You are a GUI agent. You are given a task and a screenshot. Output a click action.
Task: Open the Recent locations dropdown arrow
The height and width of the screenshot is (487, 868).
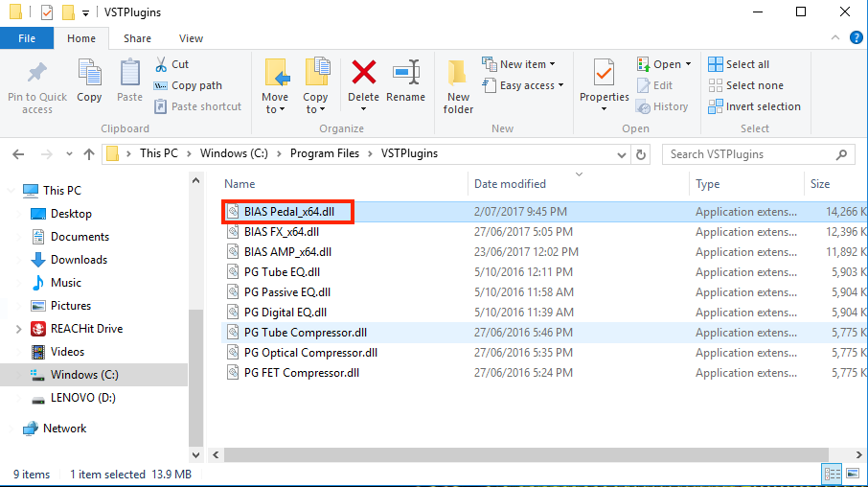(69, 154)
